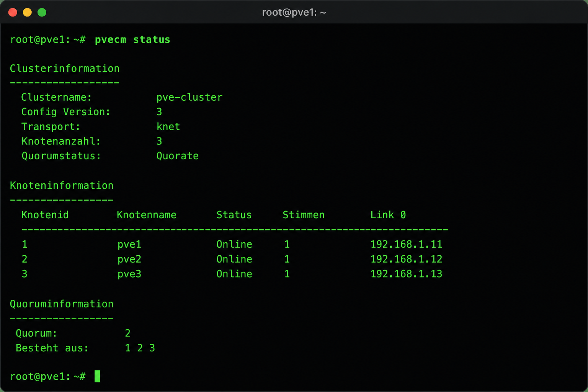
Task: Click the 'Knotenanzahl:' label
Action: [61, 142]
